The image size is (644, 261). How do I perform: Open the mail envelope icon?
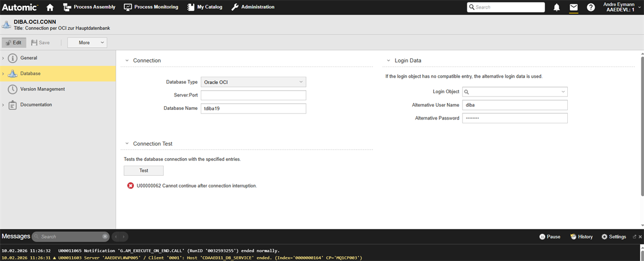(x=574, y=8)
